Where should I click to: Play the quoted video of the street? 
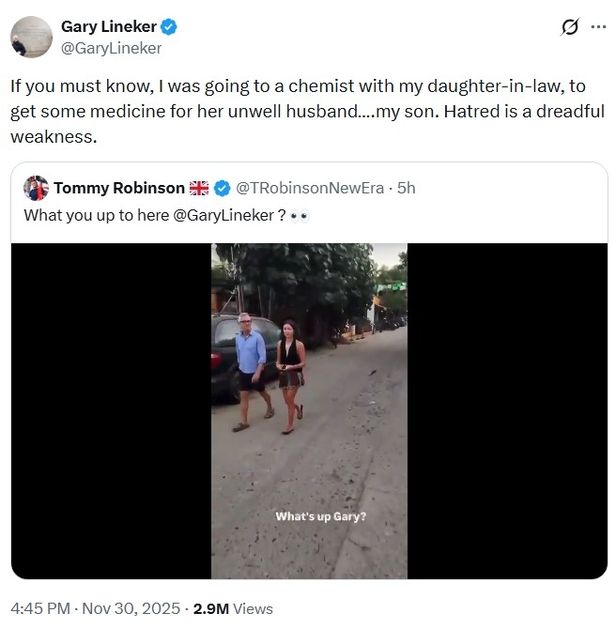coord(309,411)
